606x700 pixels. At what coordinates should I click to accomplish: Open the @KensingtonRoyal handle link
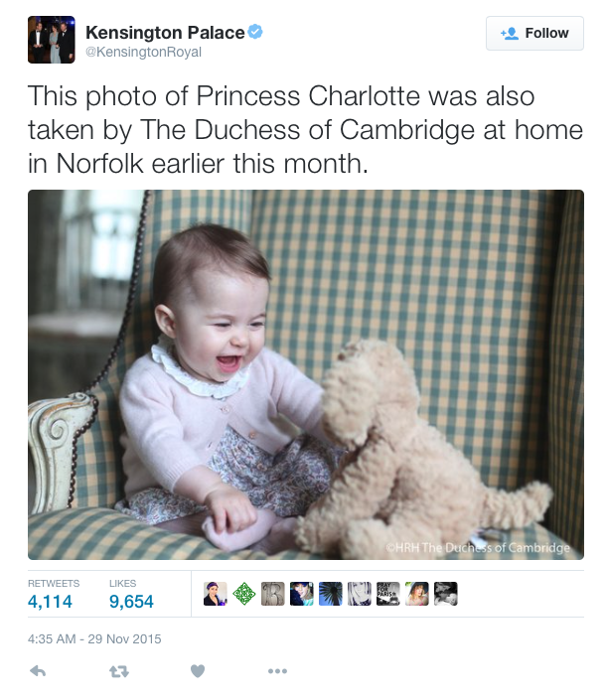click(143, 52)
